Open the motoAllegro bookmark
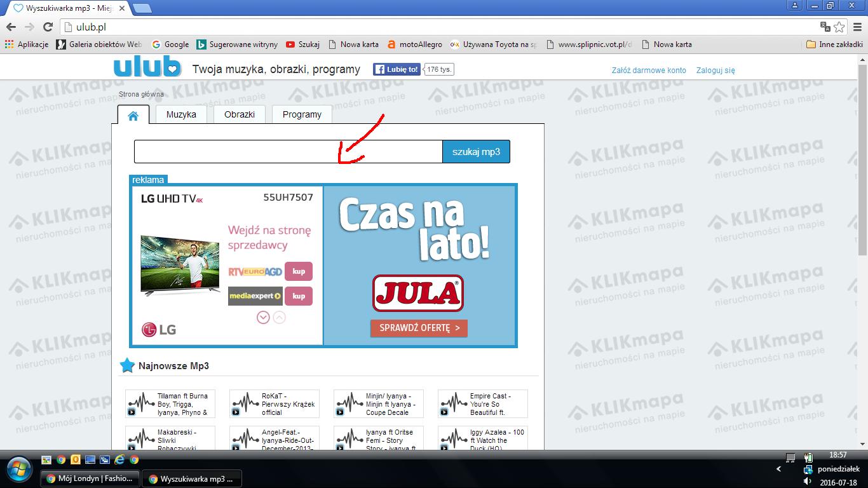 pos(415,44)
